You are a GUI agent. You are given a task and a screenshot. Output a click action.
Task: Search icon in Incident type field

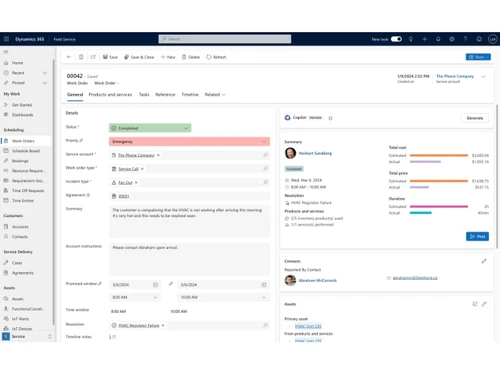pos(265,182)
